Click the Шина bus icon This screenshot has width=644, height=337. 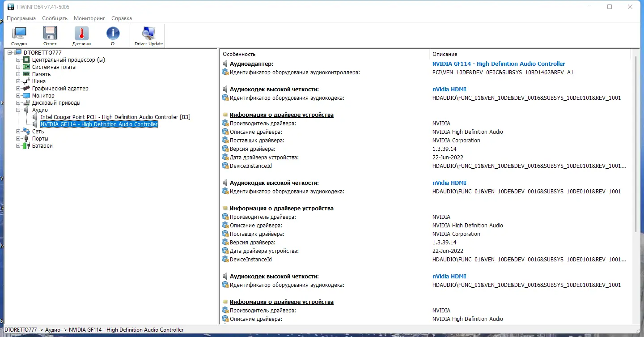click(x=26, y=81)
